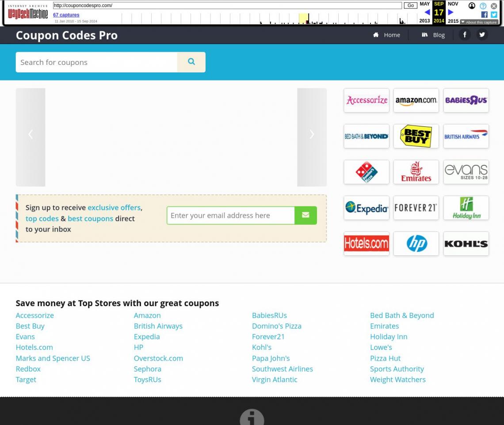Open the British Airways logo tile
Viewport: 504px width, 425px height.
[x=466, y=136]
